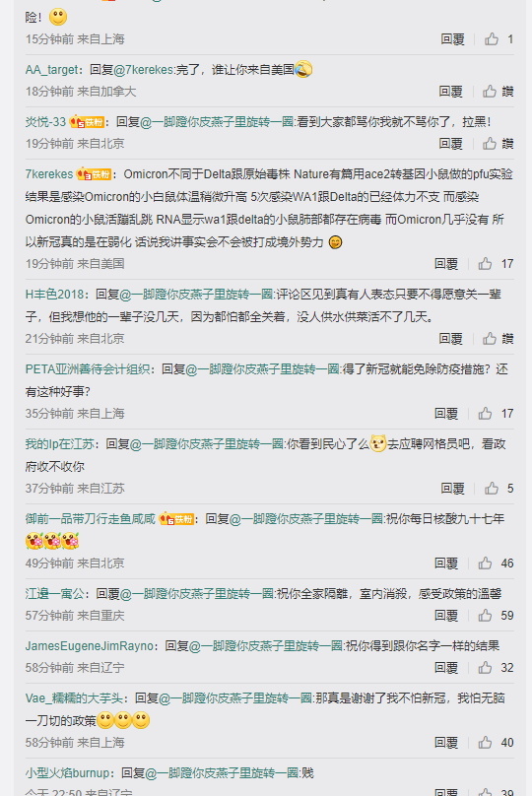This screenshot has width=532, height=796.
Task: Like the comment by AA_target
Action: click(490, 92)
